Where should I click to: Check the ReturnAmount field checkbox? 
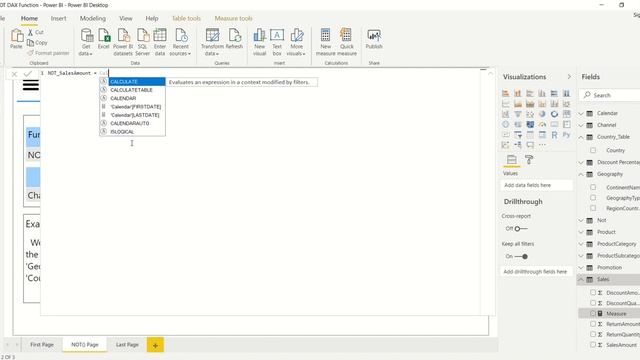click(593, 324)
